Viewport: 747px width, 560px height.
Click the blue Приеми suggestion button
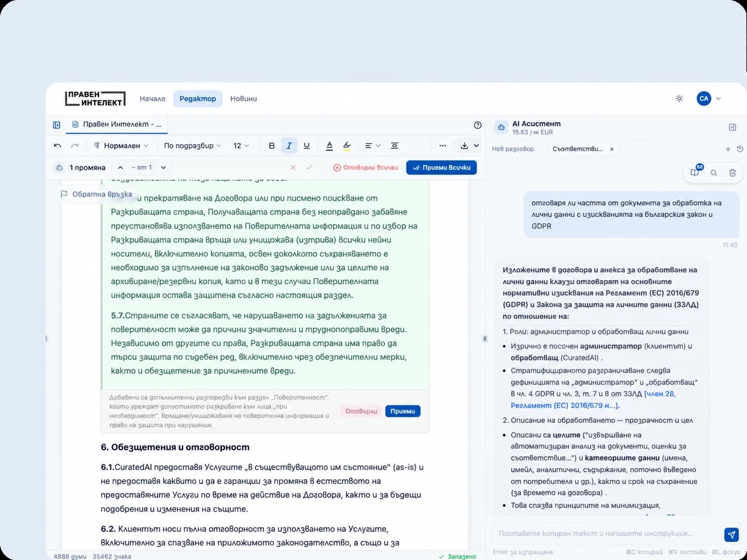pos(403,411)
